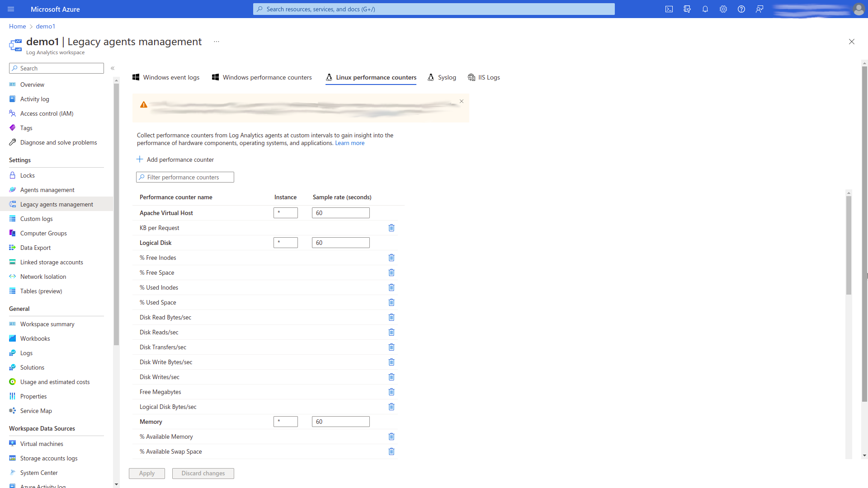This screenshot has height=488, width=868.
Task: Click the user account avatar
Action: (x=859, y=9)
